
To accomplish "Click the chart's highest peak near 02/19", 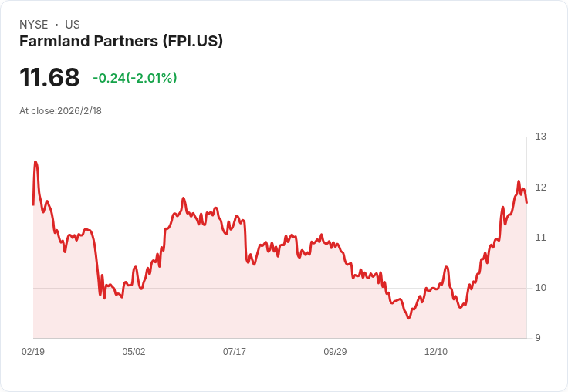I will (x=35, y=161).
